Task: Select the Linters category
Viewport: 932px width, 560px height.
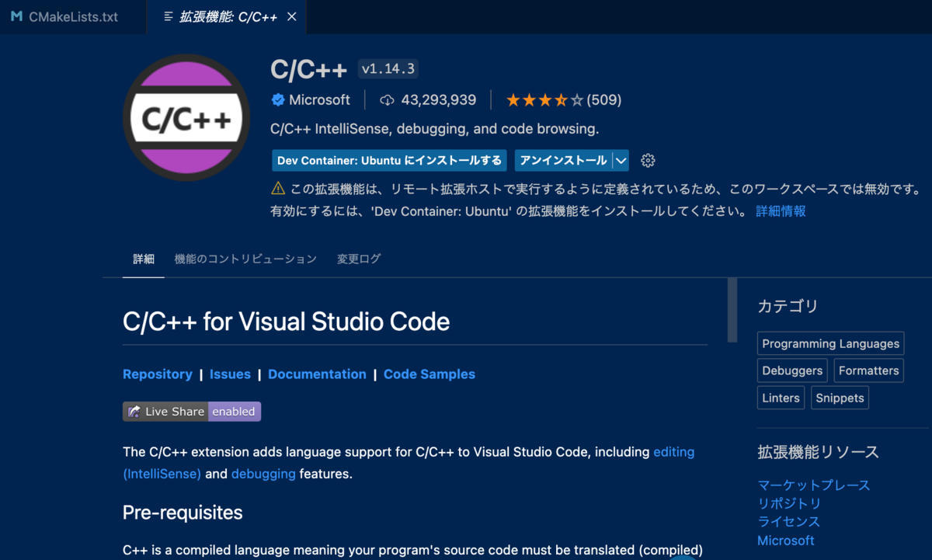Action: pos(781,398)
